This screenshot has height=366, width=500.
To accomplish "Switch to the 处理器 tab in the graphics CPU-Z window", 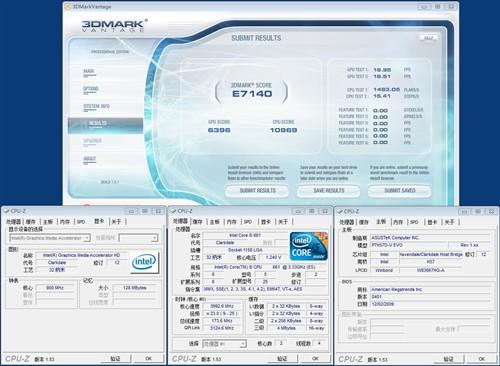I will pyautogui.click(x=14, y=222).
